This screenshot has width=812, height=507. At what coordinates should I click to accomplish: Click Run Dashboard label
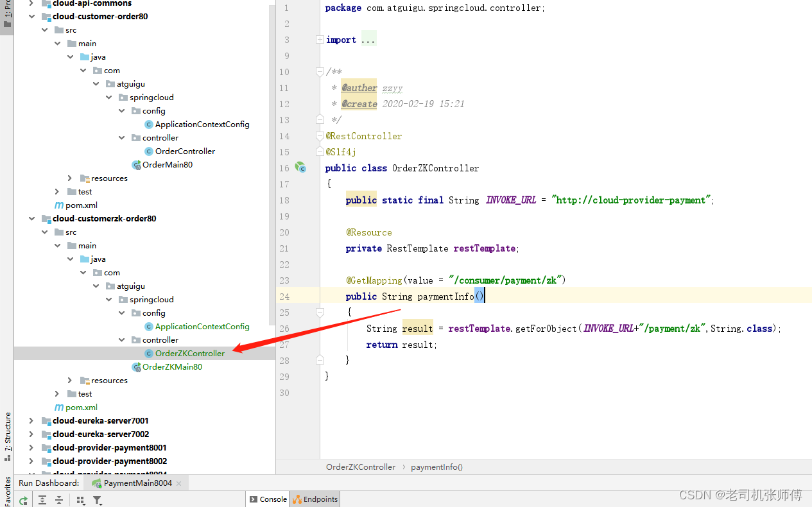[49, 483]
